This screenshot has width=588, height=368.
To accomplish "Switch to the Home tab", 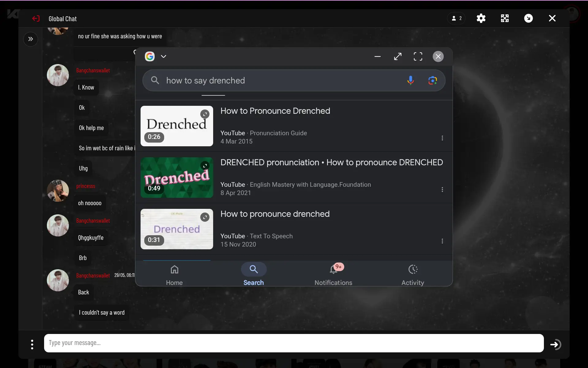I will [x=174, y=275].
